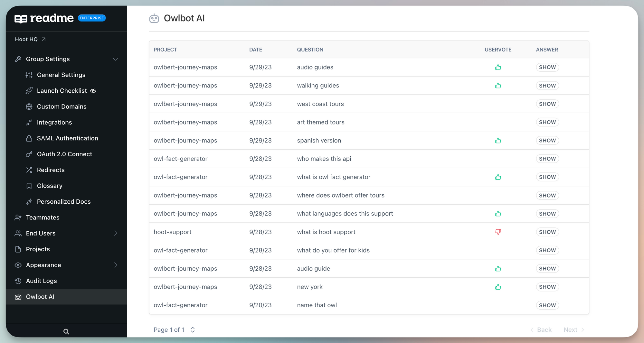Click the DATE column header
This screenshot has width=644, height=343.
256,50
